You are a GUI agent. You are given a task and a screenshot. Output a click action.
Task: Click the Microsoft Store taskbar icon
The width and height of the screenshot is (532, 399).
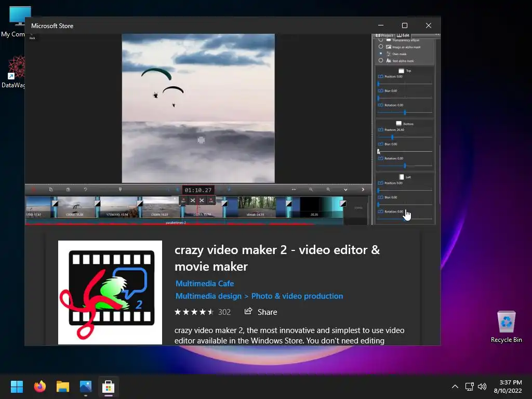pyautogui.click(x=108, y=387)
